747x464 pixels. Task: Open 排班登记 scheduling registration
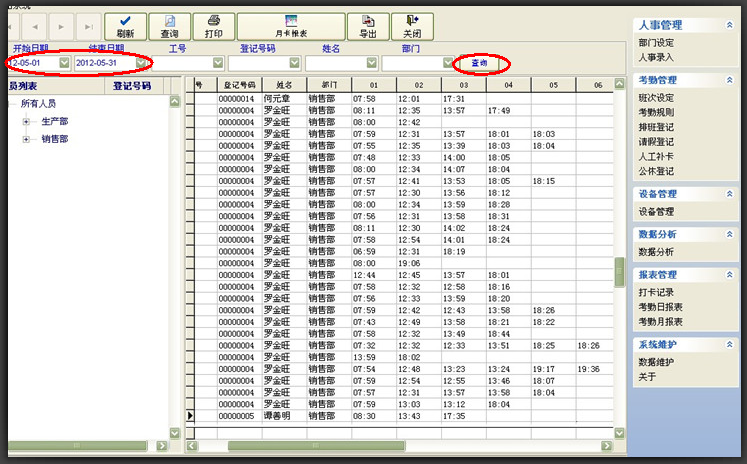[x=656, y=127]
